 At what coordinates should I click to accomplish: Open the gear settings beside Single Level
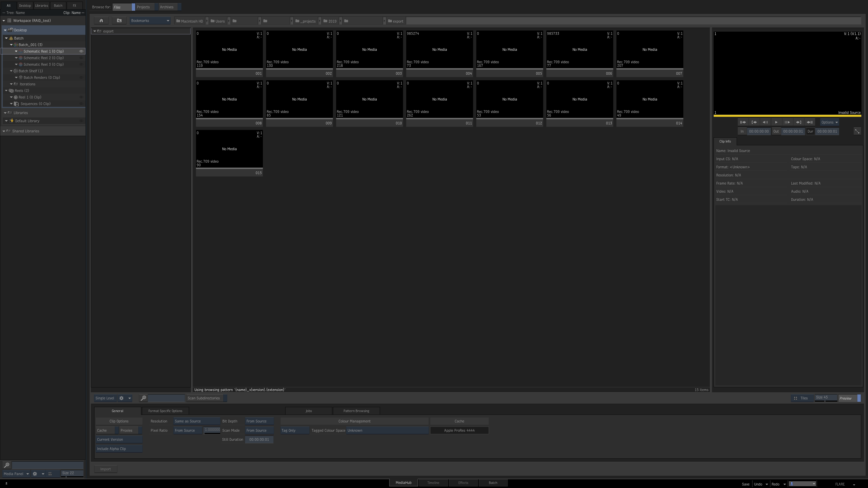click(x=122, y=398)
